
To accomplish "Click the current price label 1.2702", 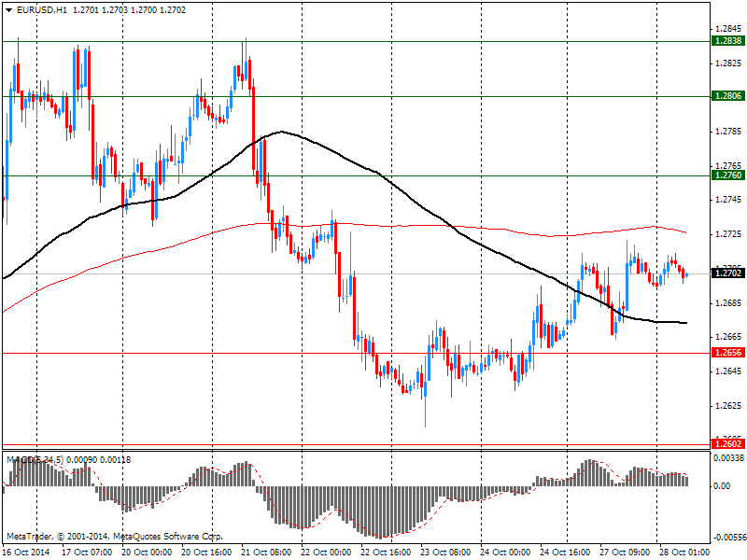I will tap(728, 273).
